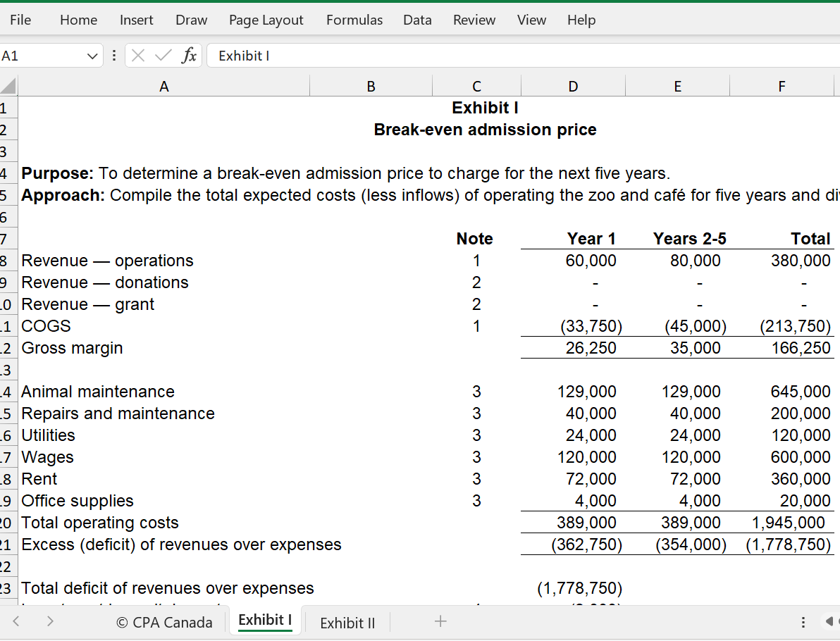
Task: Select the Wages label cell
Action: coord(47,457)
